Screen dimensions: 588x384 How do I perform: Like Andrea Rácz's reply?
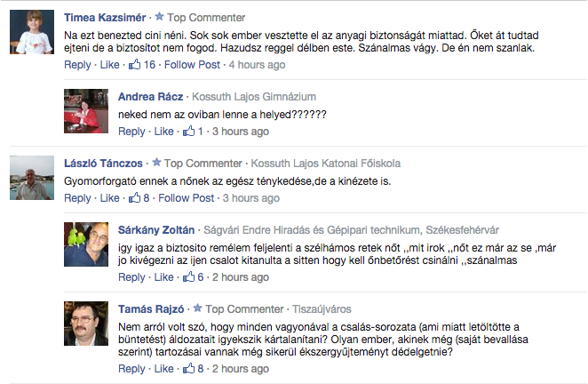[x=164, y=132]
